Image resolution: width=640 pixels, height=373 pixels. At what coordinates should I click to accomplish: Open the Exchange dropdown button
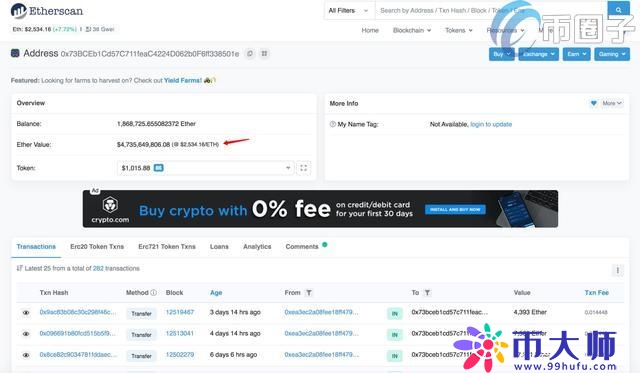538,54
